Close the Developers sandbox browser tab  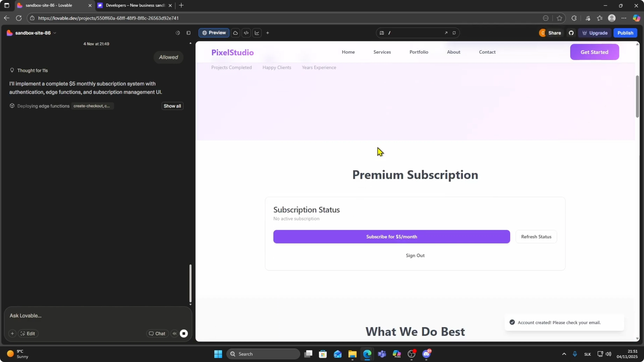click(x=170, y=5)
